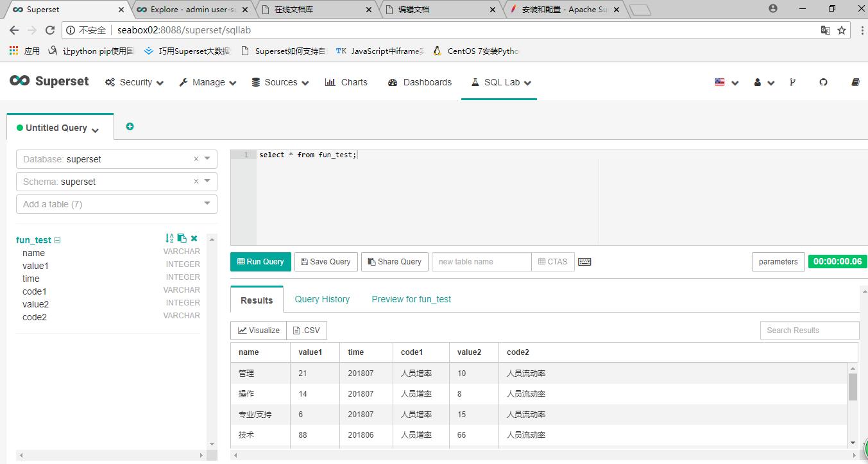Click the browser address bar URL
The image size is (868, 464).
(x=184, y=30)
